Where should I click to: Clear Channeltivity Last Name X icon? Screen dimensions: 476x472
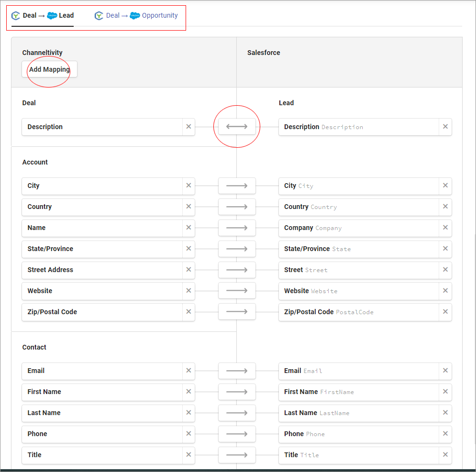point(188,413)
